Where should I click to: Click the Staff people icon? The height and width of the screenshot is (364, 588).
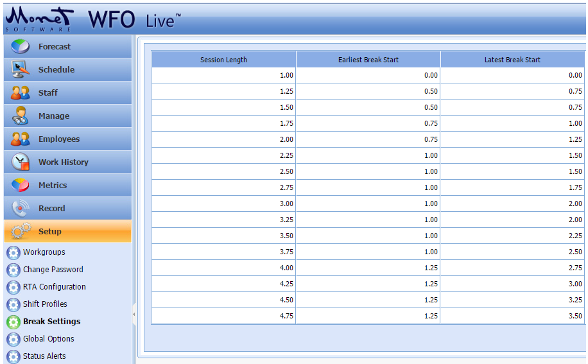(x=21, y=93)
